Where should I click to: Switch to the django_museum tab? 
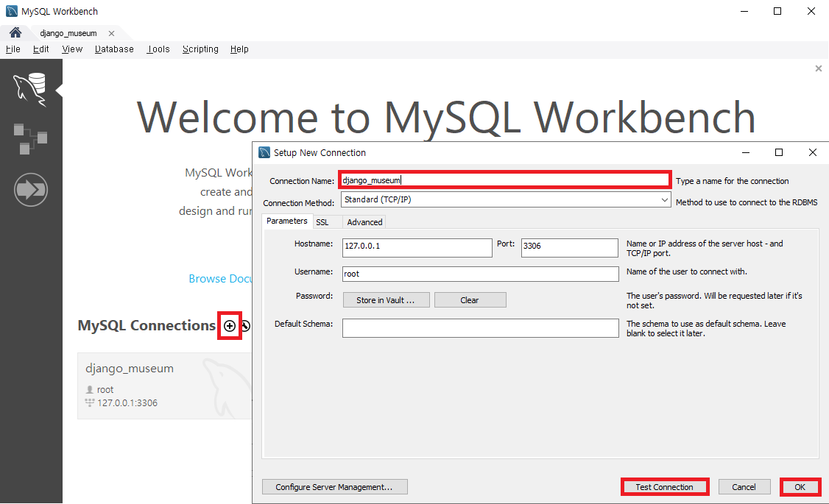coord(68,33)
